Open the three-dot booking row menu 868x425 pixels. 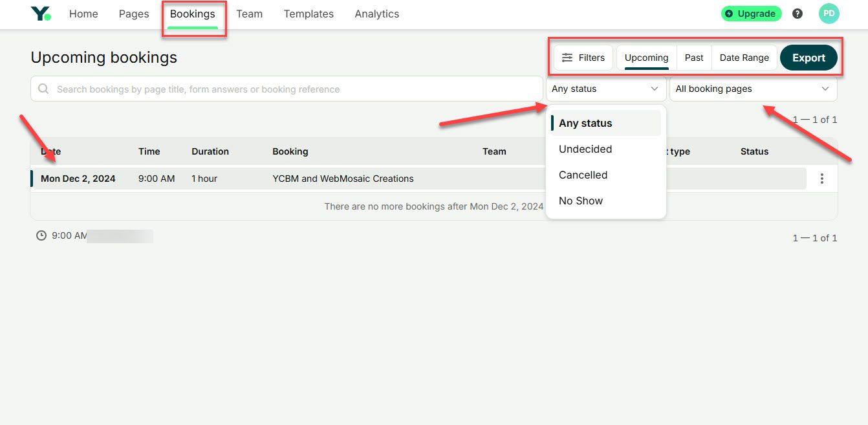[821, 179]
